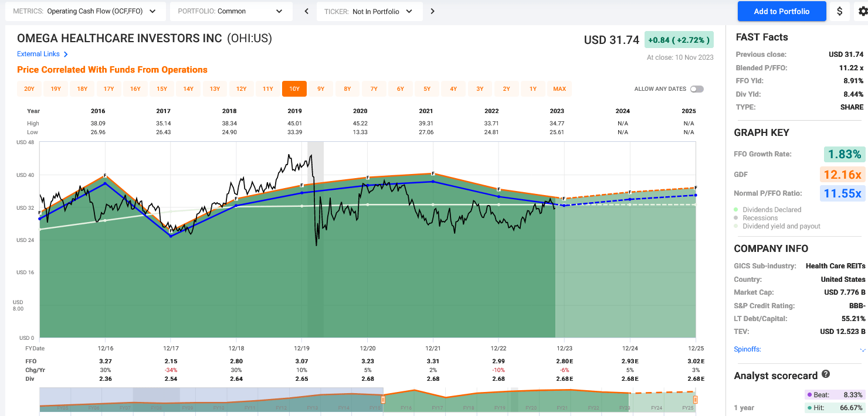Go to previous ticker with left arrow
The image size is (868, 416).
pos(306,11)
